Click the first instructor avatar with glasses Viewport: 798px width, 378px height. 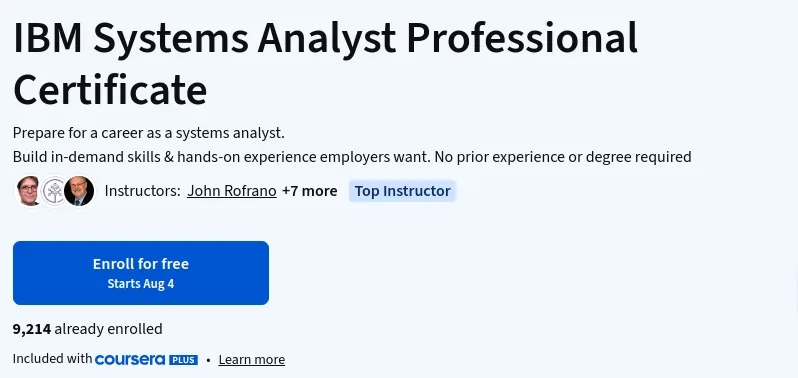(x=28, y=191)
